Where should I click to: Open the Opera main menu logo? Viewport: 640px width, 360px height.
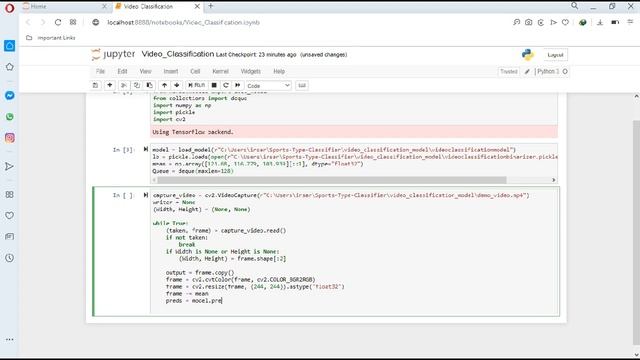pyautogui.click(x=9, y=8)
